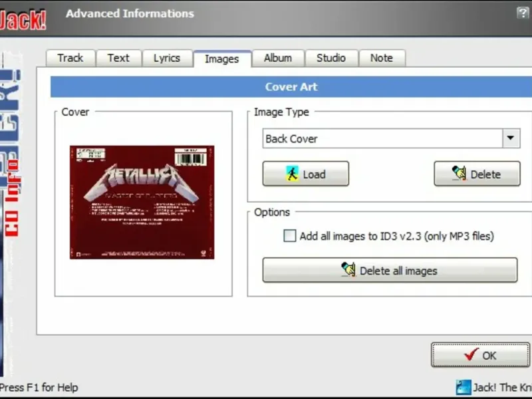This screenshot has height=399, width=532.
Task: Click the eraser icon on Delete all images
Action: [348, 270]
